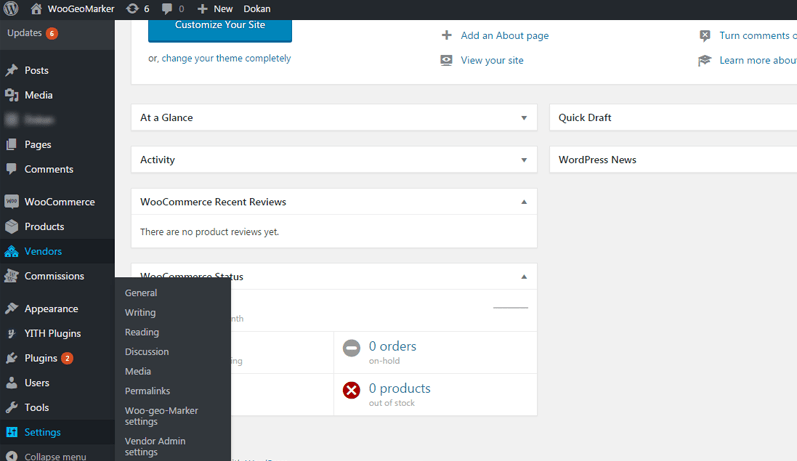Open the Plugins menu label

(41, 358)
